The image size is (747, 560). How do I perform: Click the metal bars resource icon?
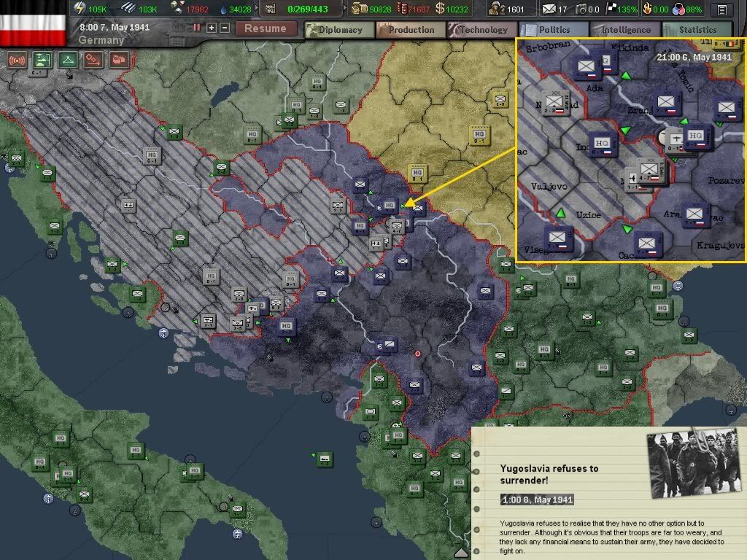[x=128, y=7]
